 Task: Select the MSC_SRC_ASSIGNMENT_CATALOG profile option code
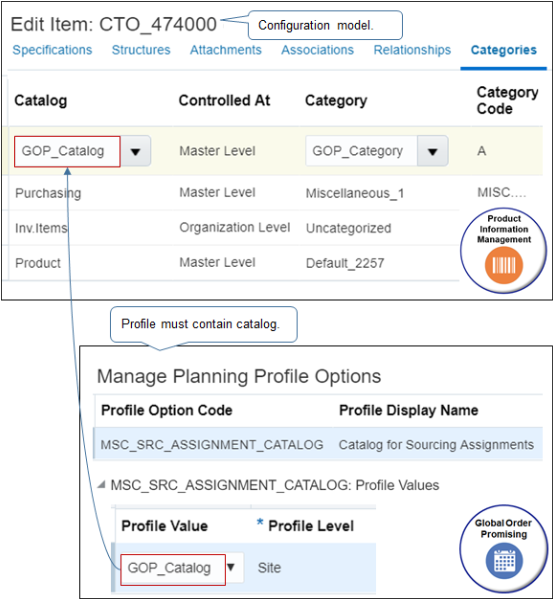point(212,445)
